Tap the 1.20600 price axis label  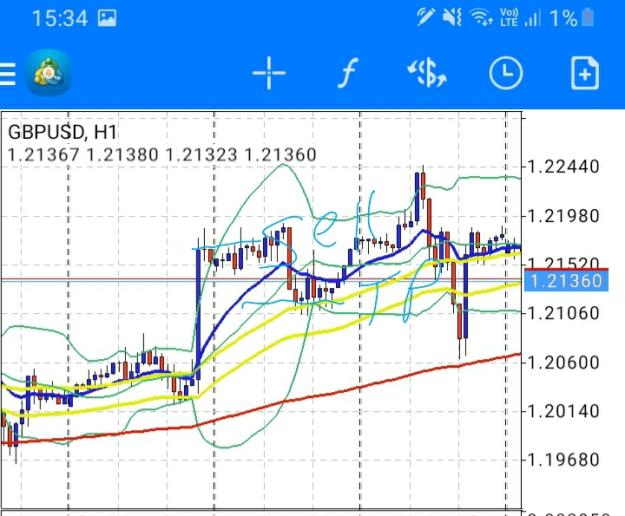pyautogui.click(x=563, y=363)
